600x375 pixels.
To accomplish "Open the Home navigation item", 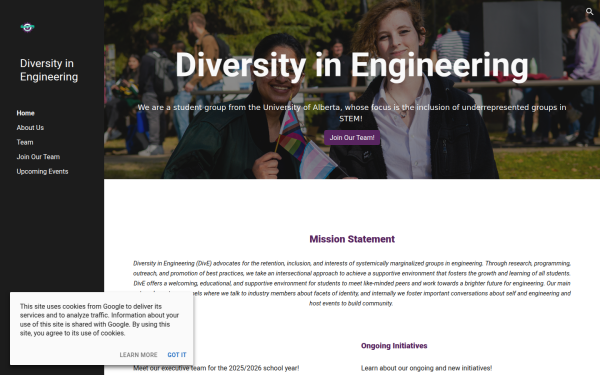I will [26, 113].
